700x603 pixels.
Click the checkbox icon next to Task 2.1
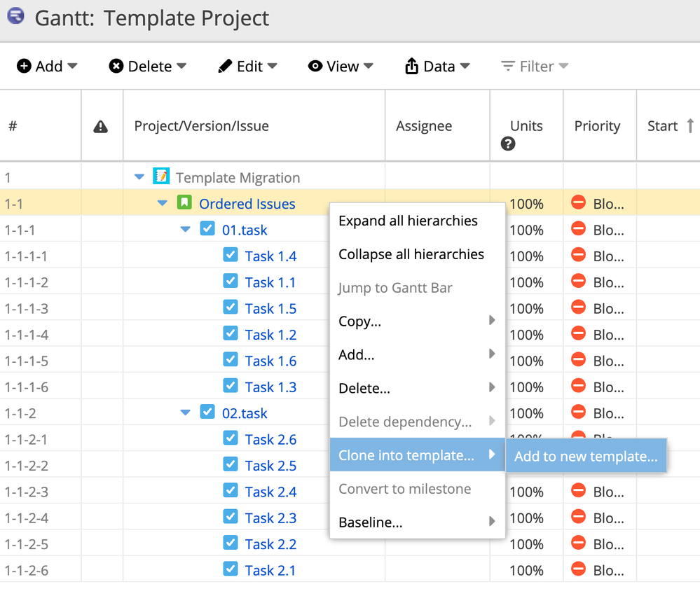[x=231, y=569]
